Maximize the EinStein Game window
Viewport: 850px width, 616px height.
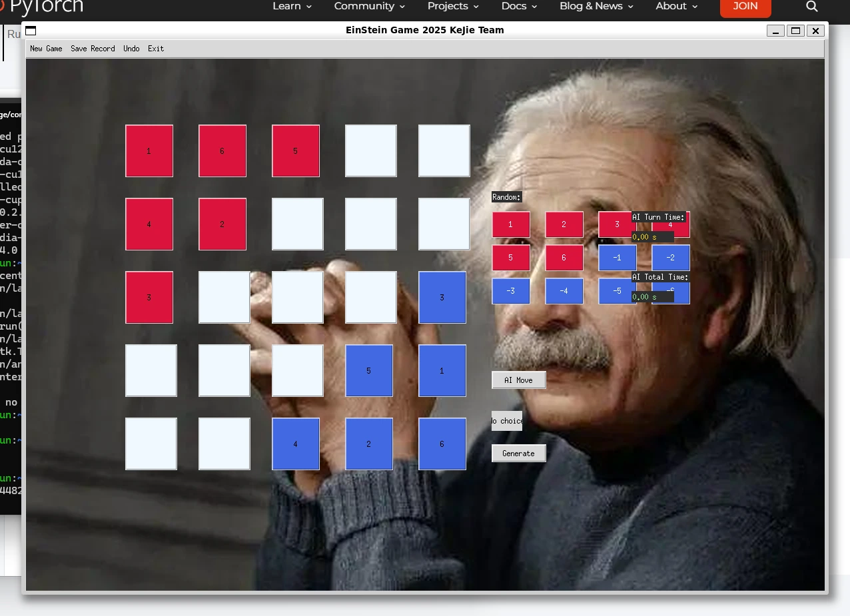[x=795, y=31]
